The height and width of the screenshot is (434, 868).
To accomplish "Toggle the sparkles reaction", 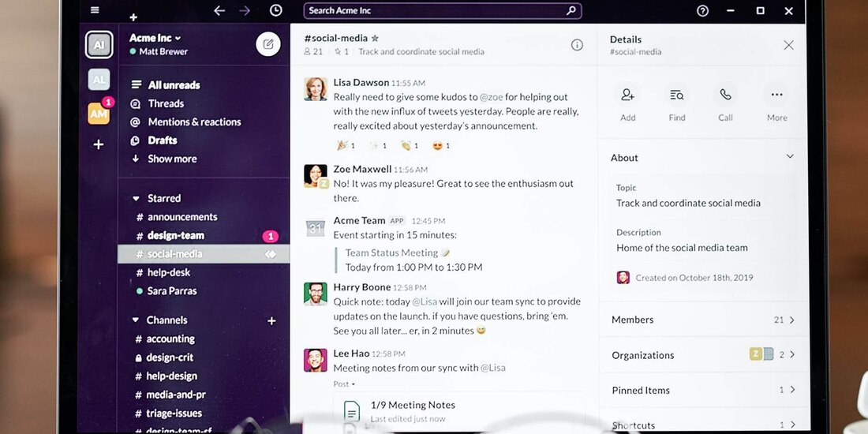I will click(378, 146).
